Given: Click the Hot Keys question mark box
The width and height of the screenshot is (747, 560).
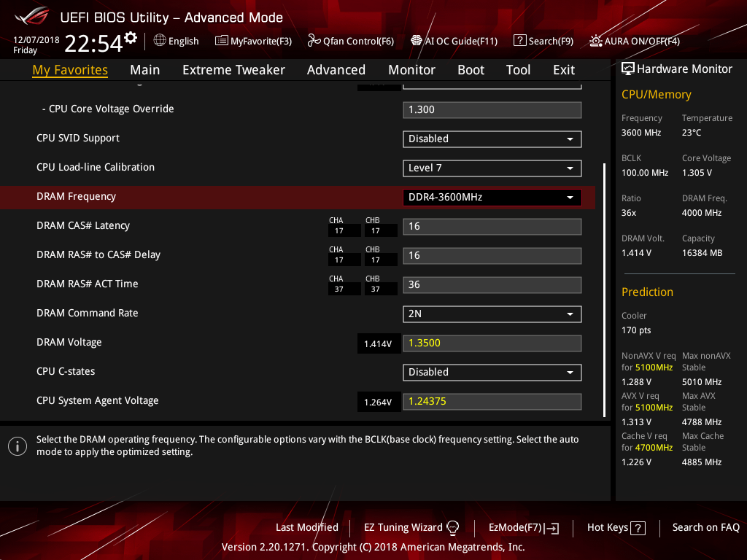Looking at the screenshot, I should tap(638, 528).
